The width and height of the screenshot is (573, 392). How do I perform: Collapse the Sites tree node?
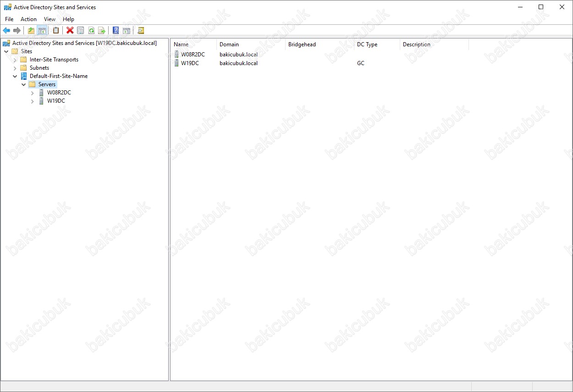(x=6, y=51)
